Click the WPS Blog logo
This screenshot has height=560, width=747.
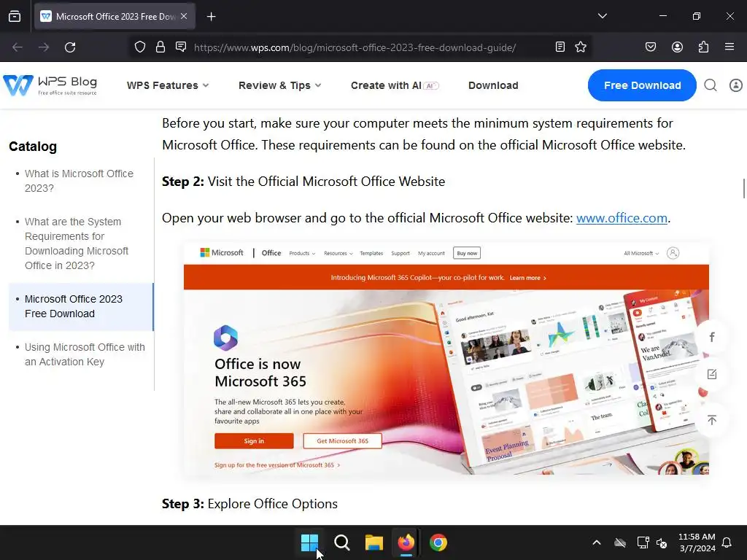(x=50, y=85)
